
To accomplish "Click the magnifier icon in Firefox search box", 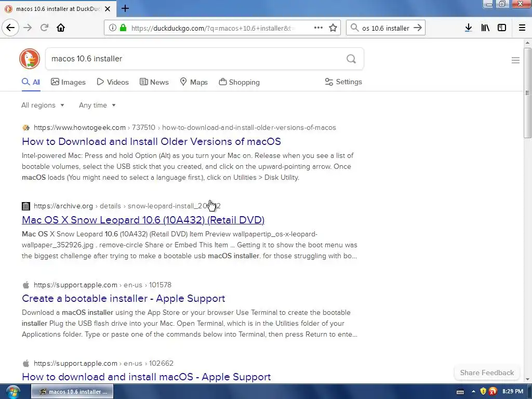I will coord(354,28).
